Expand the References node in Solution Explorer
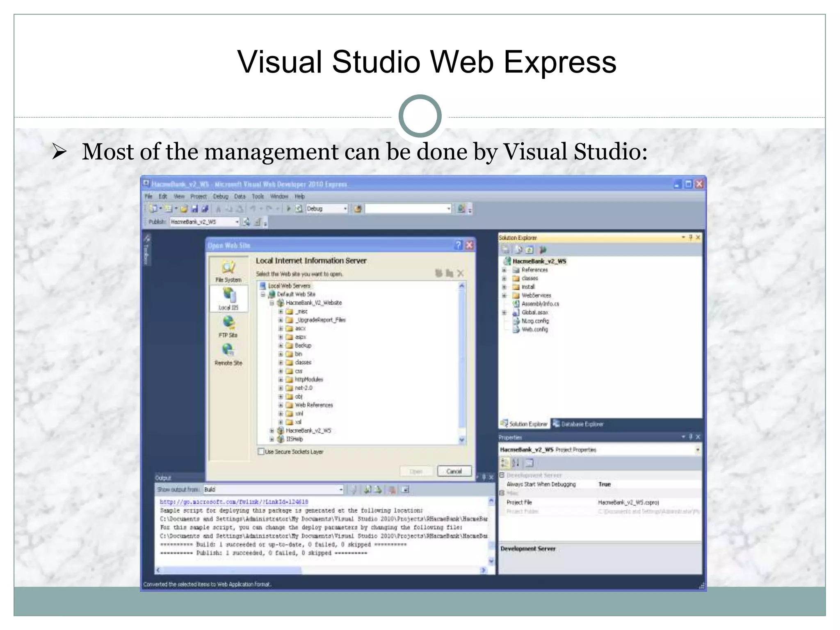 [504, 270]
